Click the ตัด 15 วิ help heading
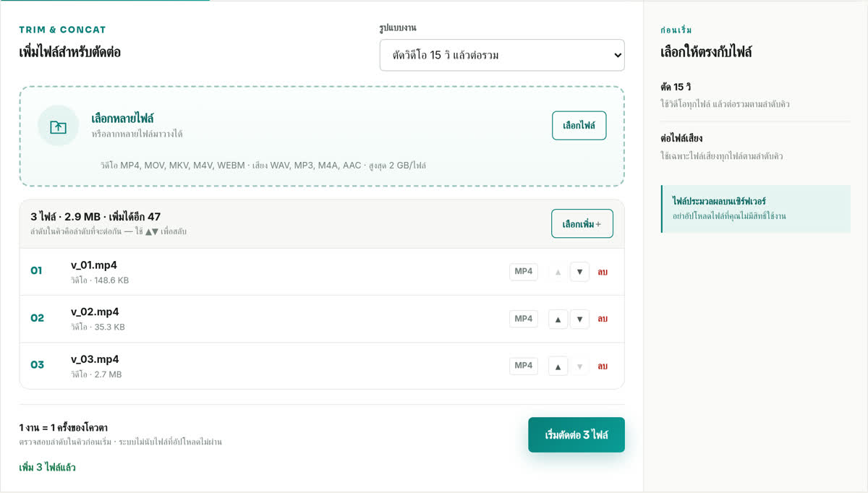The width and height of the screenshot is (868, 493). coord(676,87)
